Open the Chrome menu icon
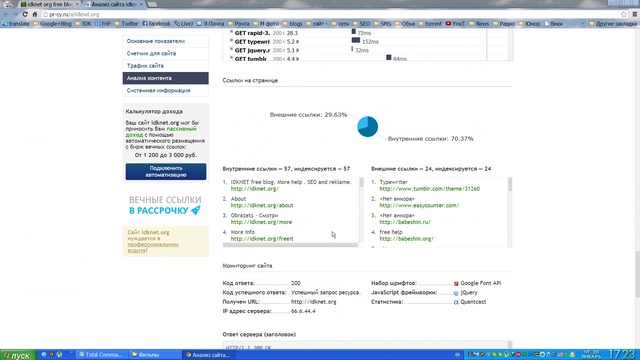640x360 pixels. pyautogui.click(x=635, y=14)
